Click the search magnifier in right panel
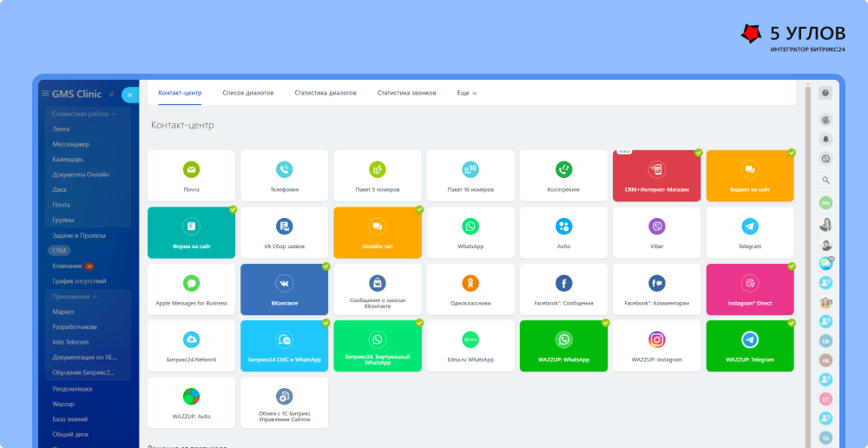This screenshot has width=868, height=448. click(825, 180)
